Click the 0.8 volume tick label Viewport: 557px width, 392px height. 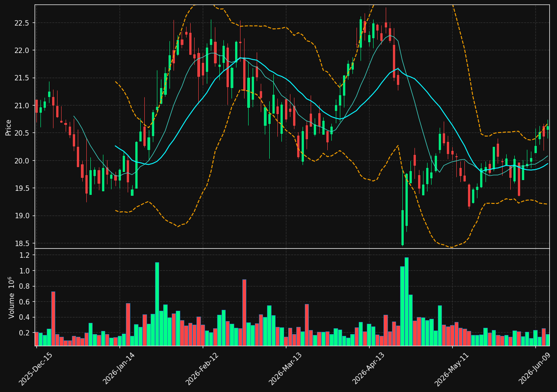(25, 286)
